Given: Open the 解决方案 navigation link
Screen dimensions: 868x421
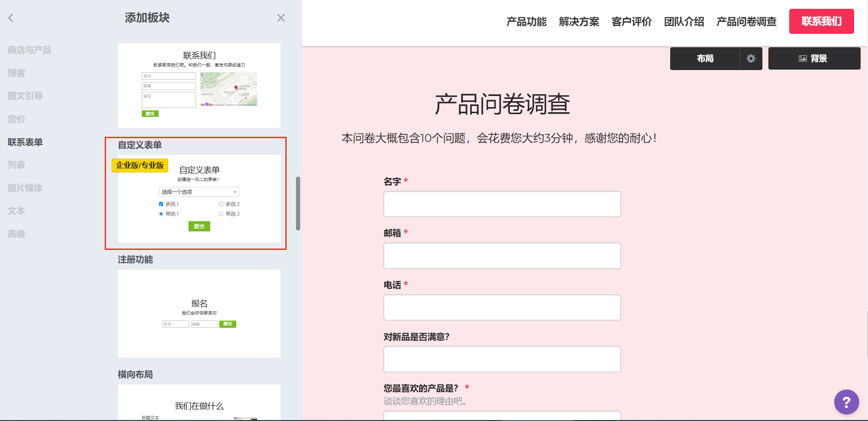Looking at the screenshot, I should click(579, 21).
